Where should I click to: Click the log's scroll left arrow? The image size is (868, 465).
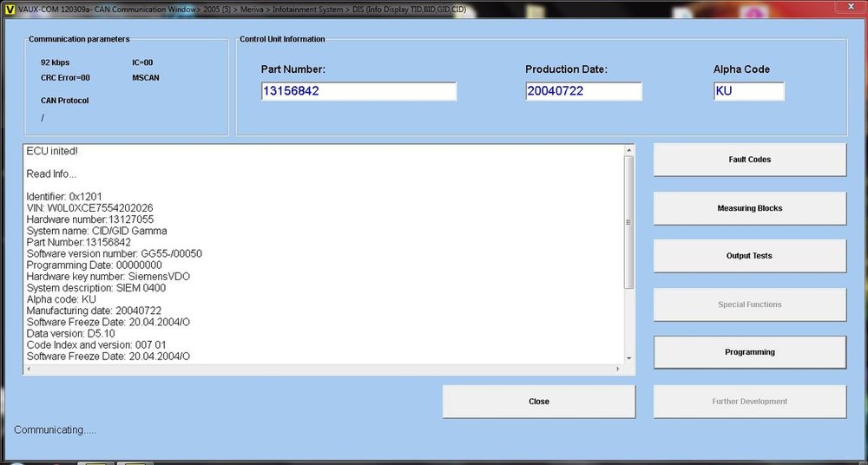pos(30,370)
